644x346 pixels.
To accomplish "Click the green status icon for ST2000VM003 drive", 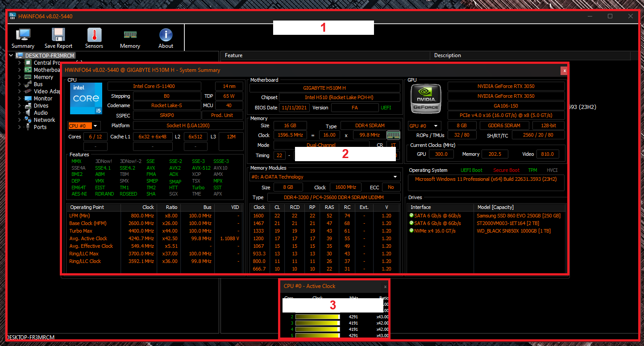I will coord(411,223).
